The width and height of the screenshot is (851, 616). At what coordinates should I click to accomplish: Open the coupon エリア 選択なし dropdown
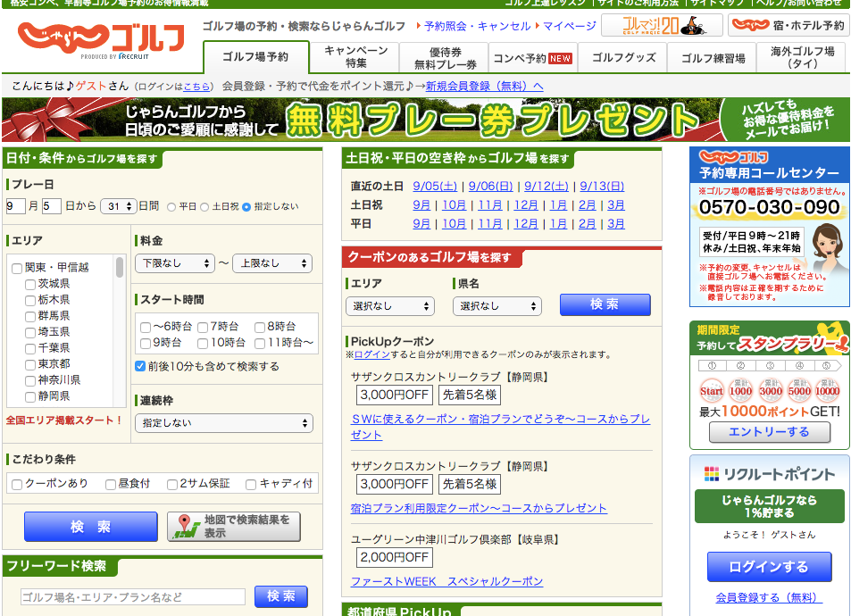click(390, 306)
